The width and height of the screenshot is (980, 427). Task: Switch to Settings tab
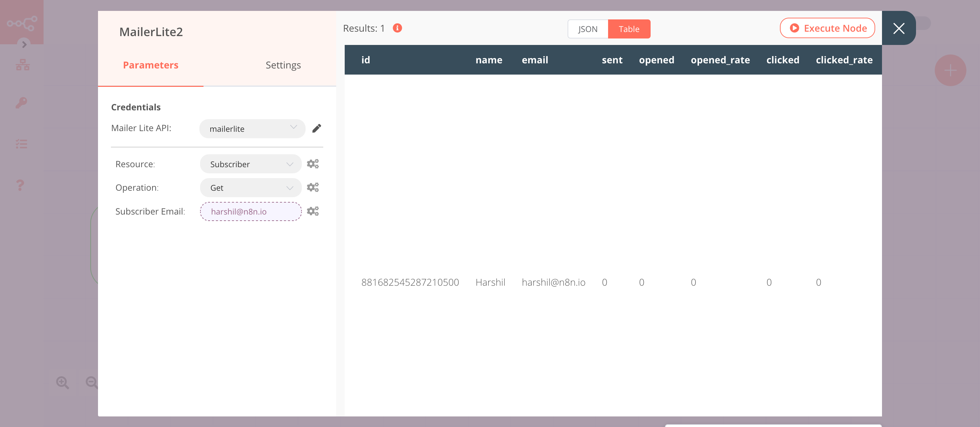point(282,64)
